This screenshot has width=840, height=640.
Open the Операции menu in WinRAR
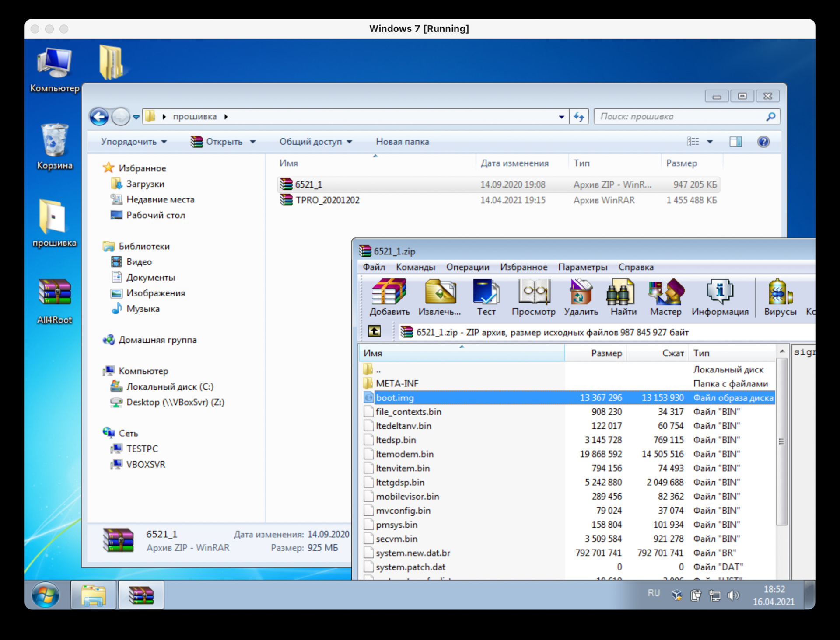tap(468, 267)
